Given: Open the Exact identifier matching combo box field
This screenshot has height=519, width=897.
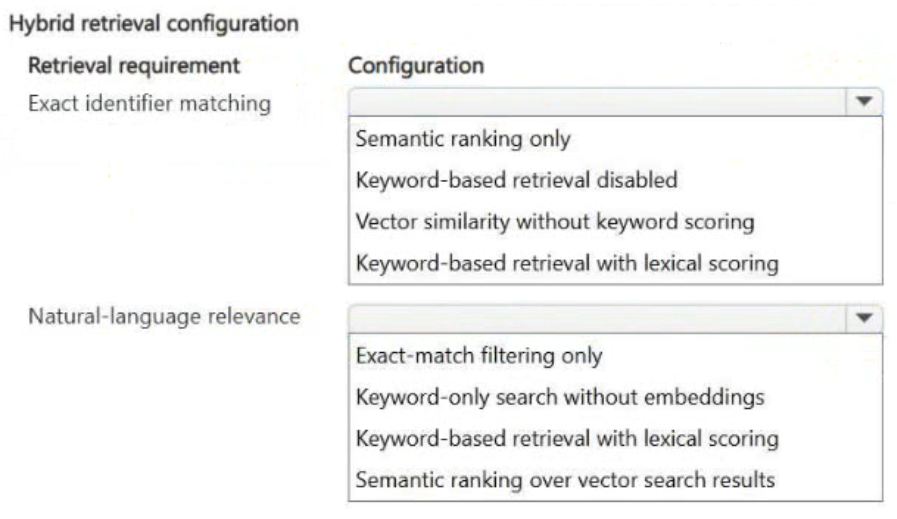Looking at the screenshot, I should pos(616,102).
